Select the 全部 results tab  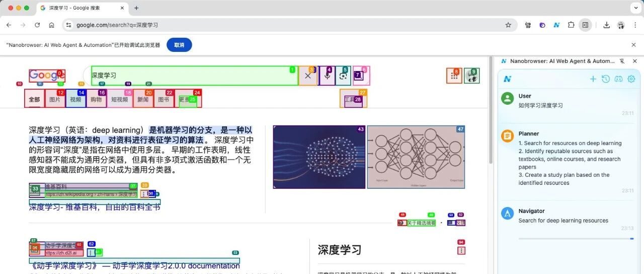34,99
